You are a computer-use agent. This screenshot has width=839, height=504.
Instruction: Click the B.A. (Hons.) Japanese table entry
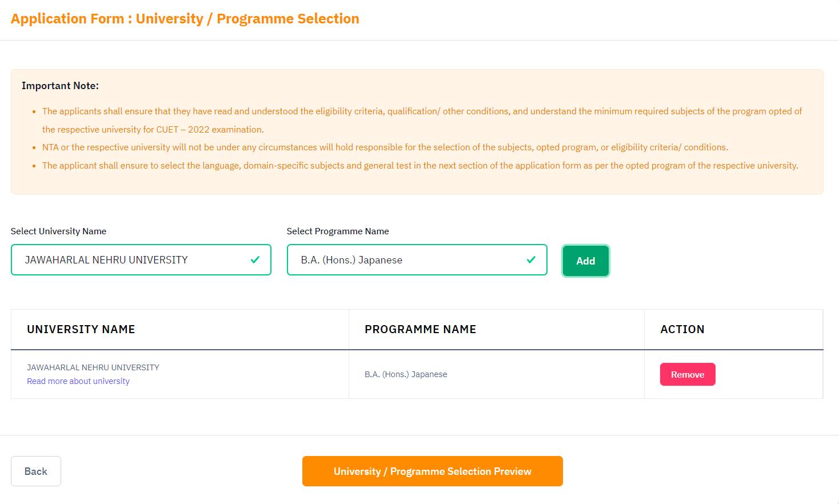point(406,374)
